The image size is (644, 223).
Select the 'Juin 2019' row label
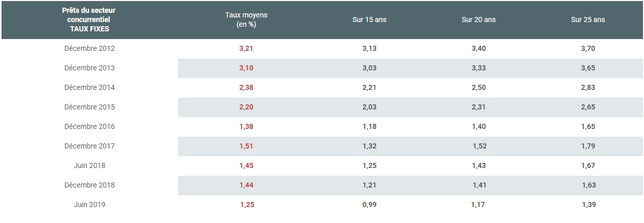point(90,205)
